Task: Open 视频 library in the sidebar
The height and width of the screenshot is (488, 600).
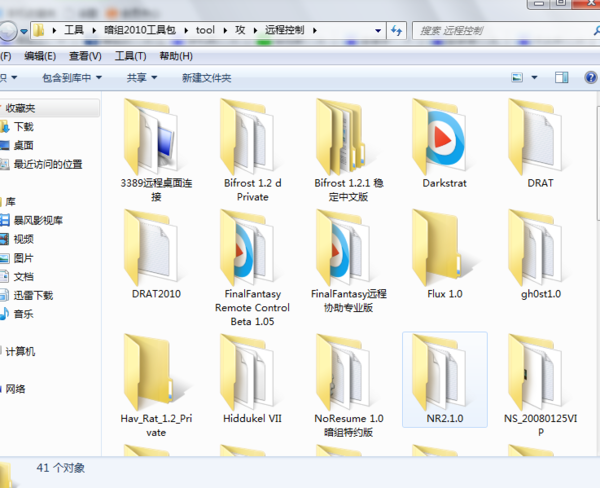Action: coord(23,239)
